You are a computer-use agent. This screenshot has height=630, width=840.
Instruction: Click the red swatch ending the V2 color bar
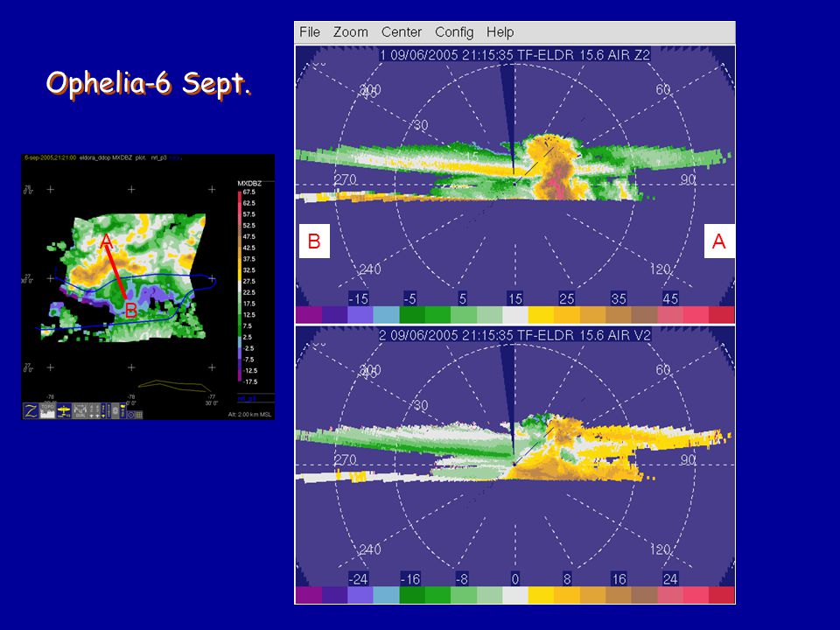tap(722, 595)
